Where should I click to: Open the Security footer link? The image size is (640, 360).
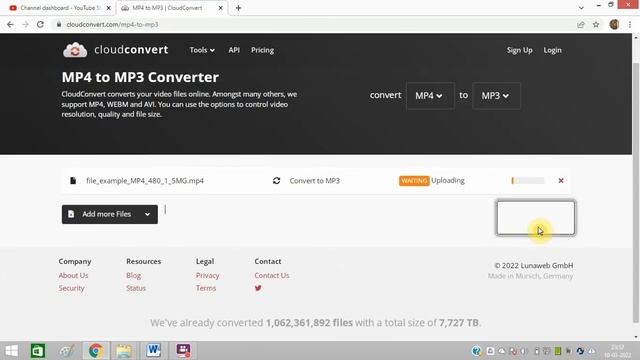point(71,288)
